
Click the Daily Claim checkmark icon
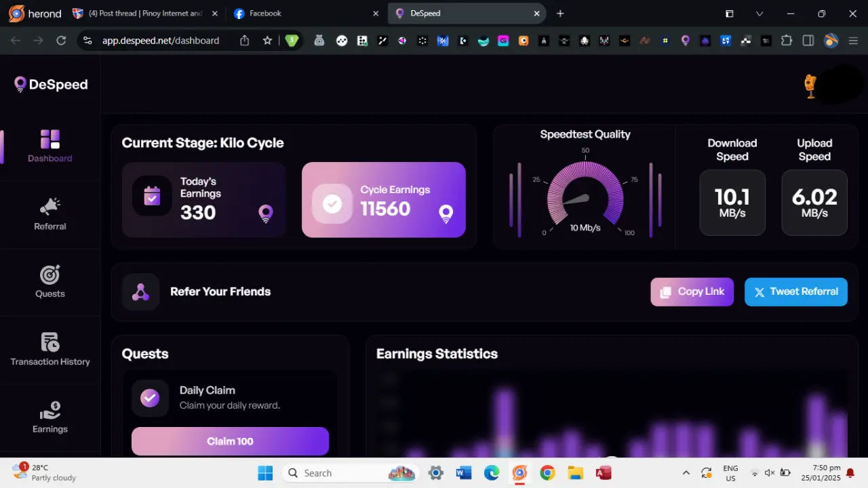(150, 398)
